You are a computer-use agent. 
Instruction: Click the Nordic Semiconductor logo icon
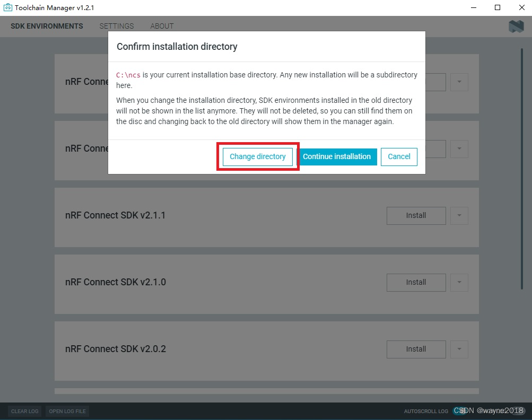point(516,26)
